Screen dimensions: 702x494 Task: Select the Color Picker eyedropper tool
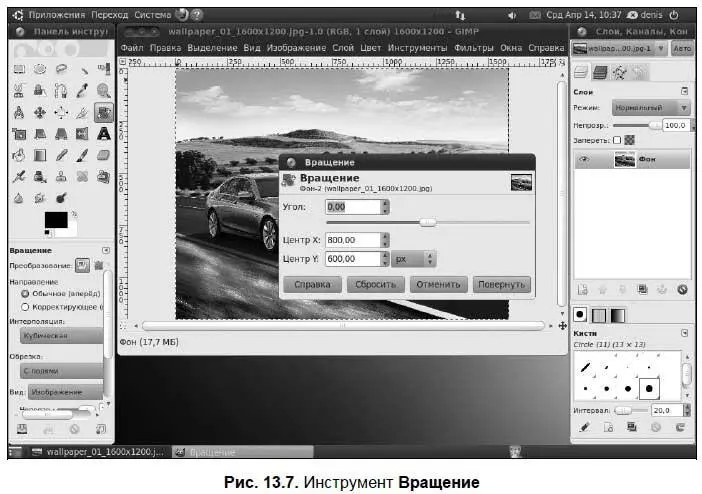(82, 90)
